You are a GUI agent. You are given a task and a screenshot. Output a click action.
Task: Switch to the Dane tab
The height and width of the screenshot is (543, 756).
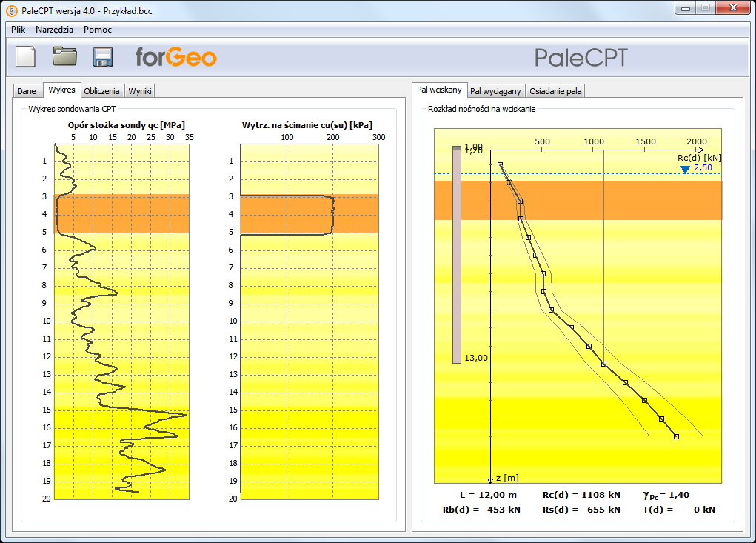[27, 91]
